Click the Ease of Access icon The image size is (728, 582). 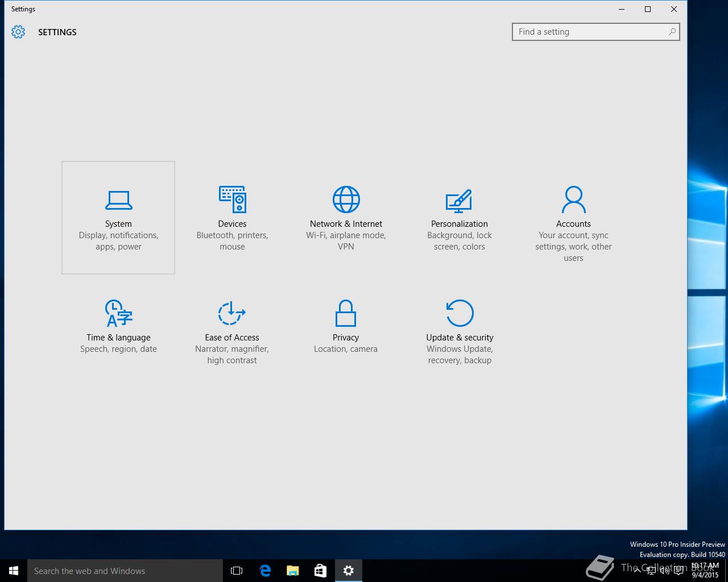click(x=232, y=313)
